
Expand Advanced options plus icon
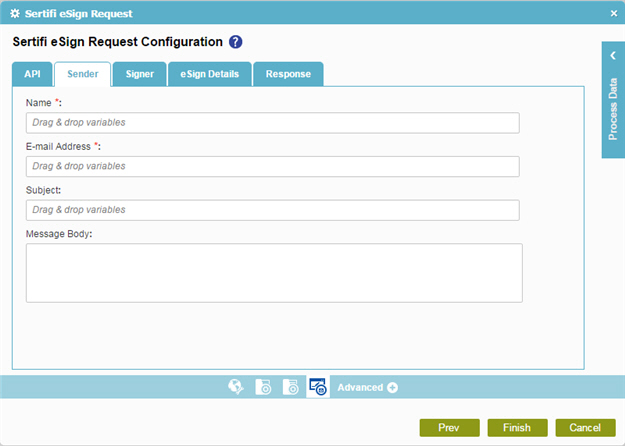(x=392, y=387)
